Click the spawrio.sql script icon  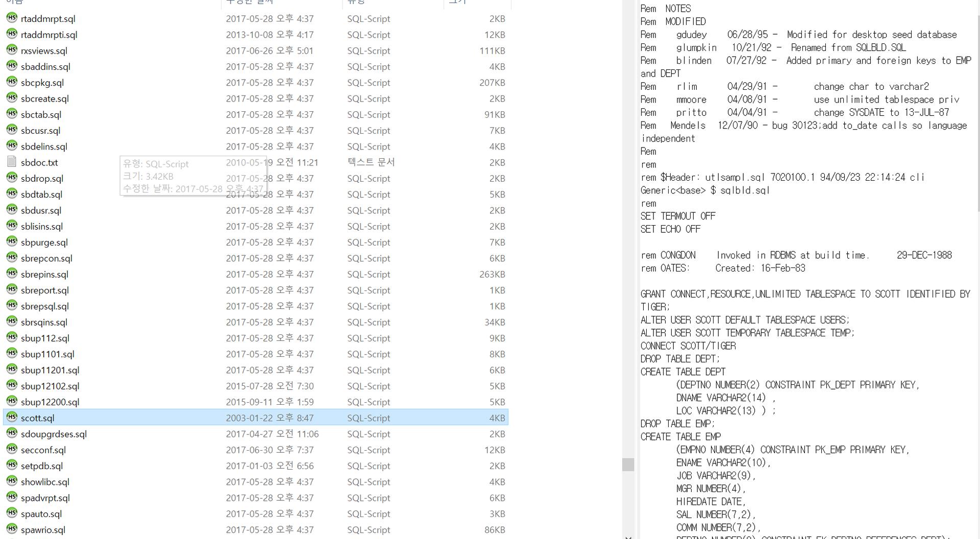(x=12, y=529)
